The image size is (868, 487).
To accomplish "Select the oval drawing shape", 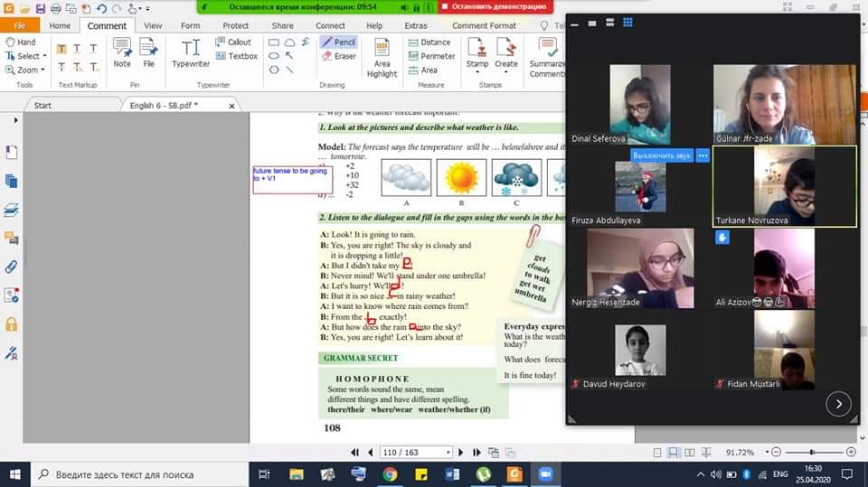I will click(x=273, y=56).
